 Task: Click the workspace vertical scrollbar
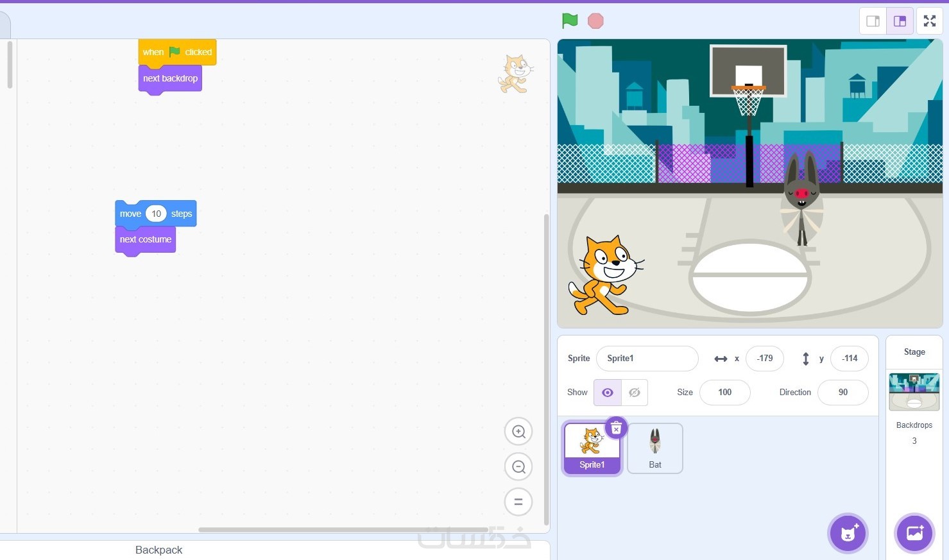tap(546, 369)
